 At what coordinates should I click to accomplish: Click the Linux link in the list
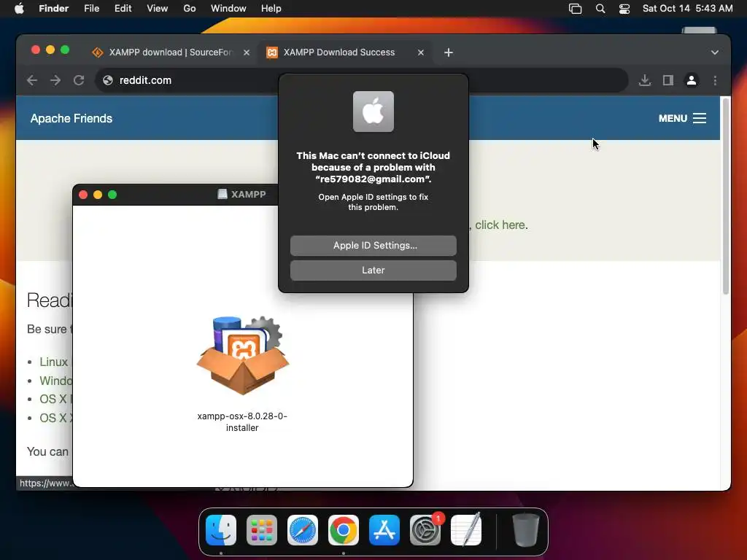pyautogui.click(x=53, y=362)
